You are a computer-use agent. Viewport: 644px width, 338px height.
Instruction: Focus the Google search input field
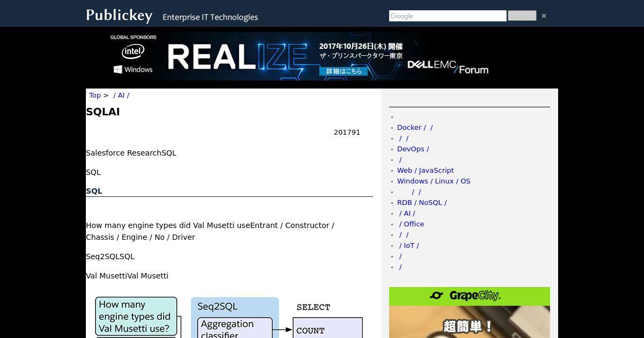448,16
